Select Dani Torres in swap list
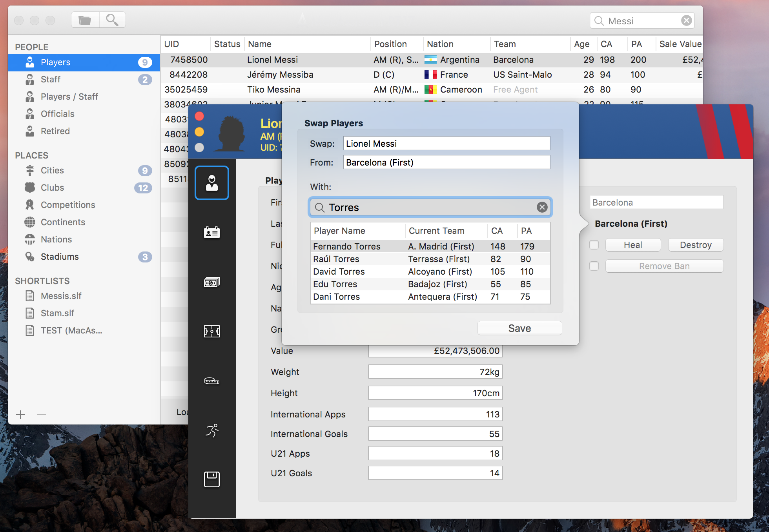The height and width of the screenshot is (532, 769). [x=430, y=297]
